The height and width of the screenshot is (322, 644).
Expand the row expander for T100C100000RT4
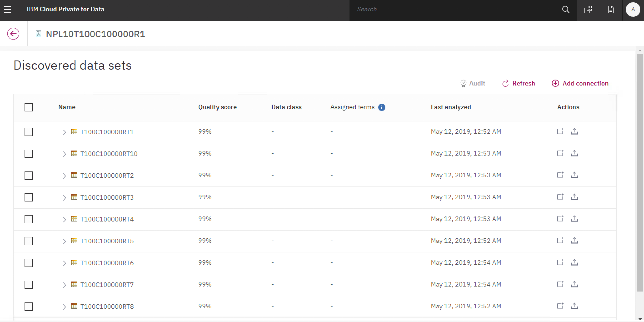point(63,219)
